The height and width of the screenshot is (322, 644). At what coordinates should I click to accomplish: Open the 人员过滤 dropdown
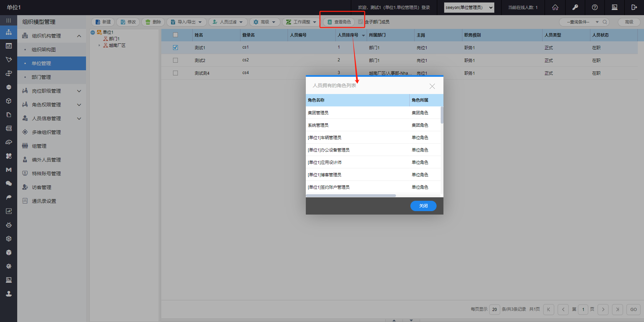(x=228, y=22)
